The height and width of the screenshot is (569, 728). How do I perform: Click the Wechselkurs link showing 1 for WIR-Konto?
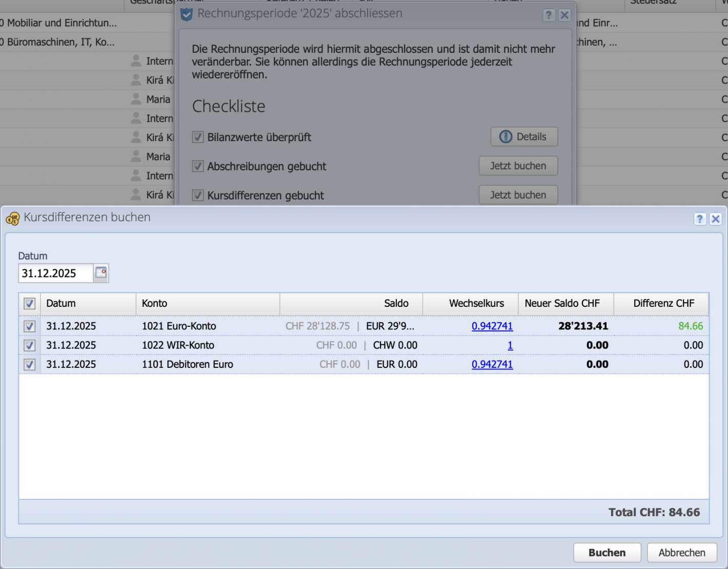coord(510,345)
